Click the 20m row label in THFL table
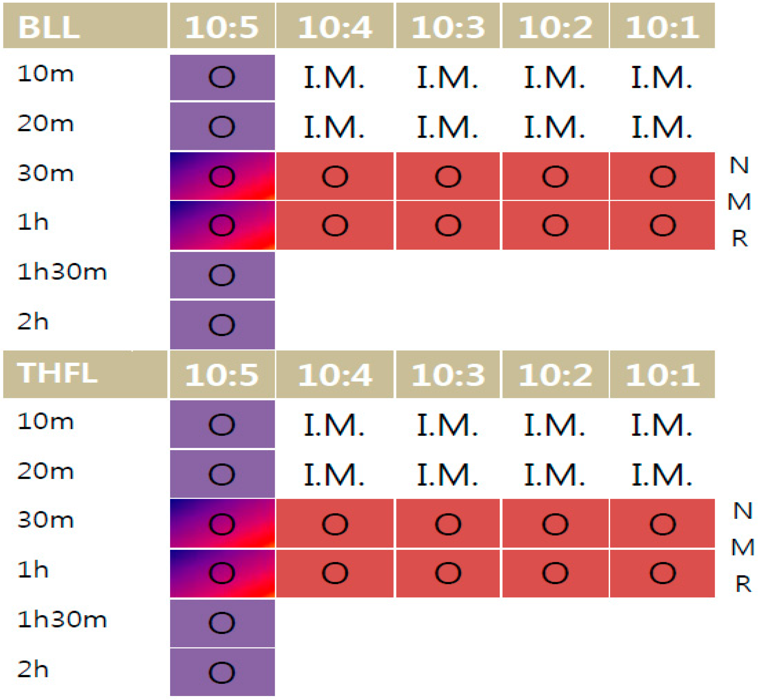 [x=46, y=472]
